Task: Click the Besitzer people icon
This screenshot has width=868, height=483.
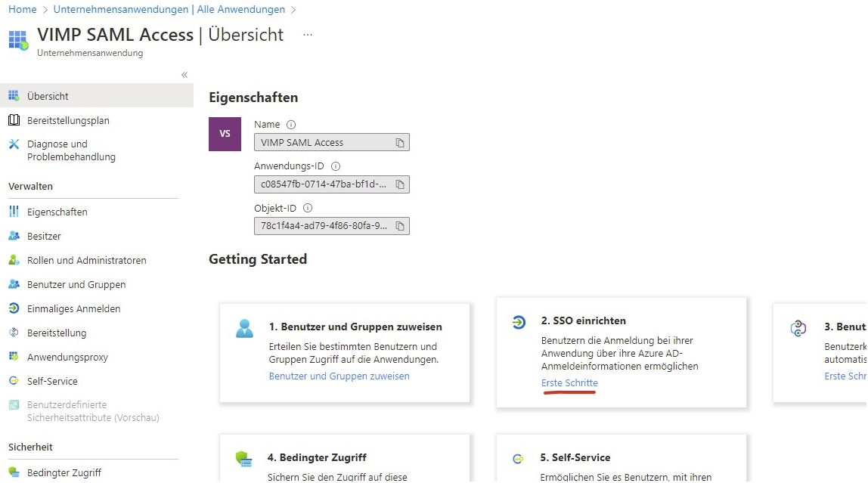Action: coord(14,236)
